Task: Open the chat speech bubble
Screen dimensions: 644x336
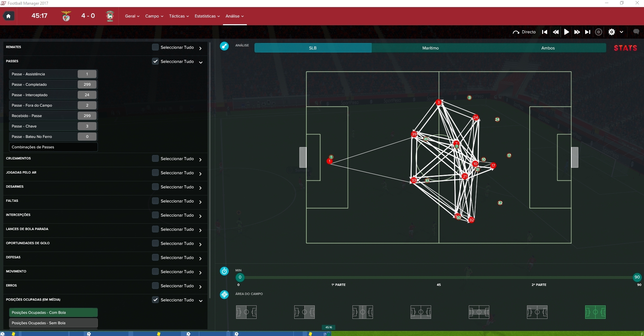Action: pyautogui.click(x=636, y=32)
